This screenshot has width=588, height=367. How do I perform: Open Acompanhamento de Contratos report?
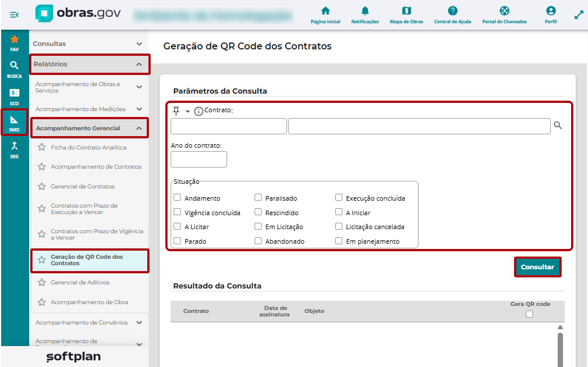pos(96,167)
